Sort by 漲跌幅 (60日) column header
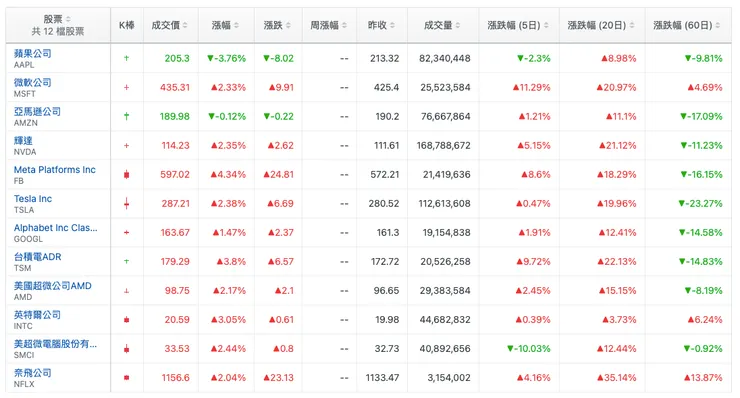 click(687, 25)
